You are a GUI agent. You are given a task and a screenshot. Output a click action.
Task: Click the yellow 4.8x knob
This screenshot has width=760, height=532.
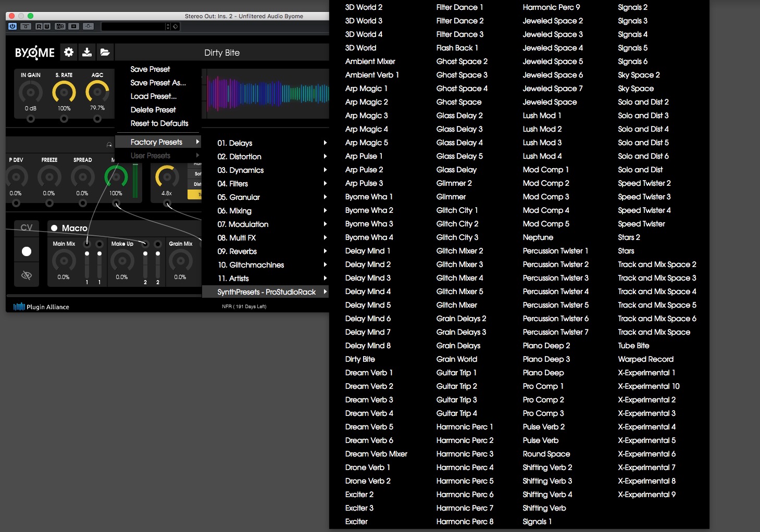click(167, 178)
